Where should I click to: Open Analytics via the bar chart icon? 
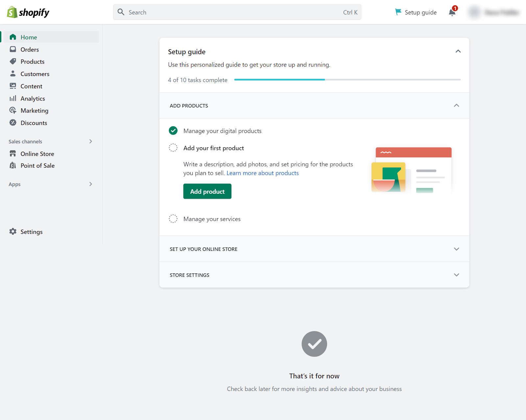tap(13, 98)
